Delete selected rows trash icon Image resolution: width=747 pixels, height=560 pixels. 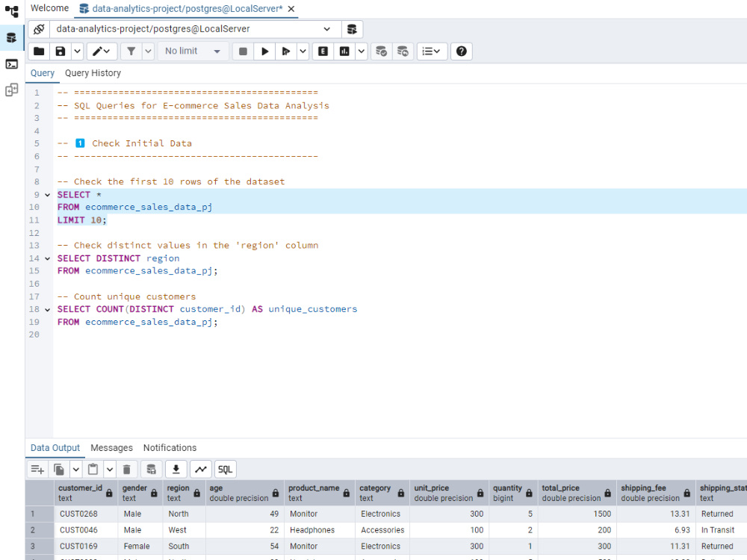tap(127, 470)
